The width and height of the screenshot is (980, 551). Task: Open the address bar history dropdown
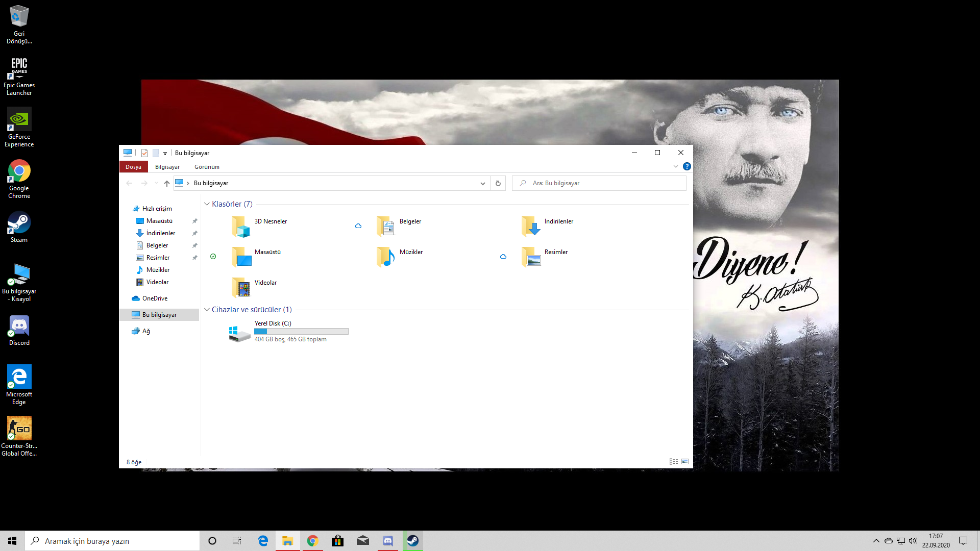pos(482,183)
